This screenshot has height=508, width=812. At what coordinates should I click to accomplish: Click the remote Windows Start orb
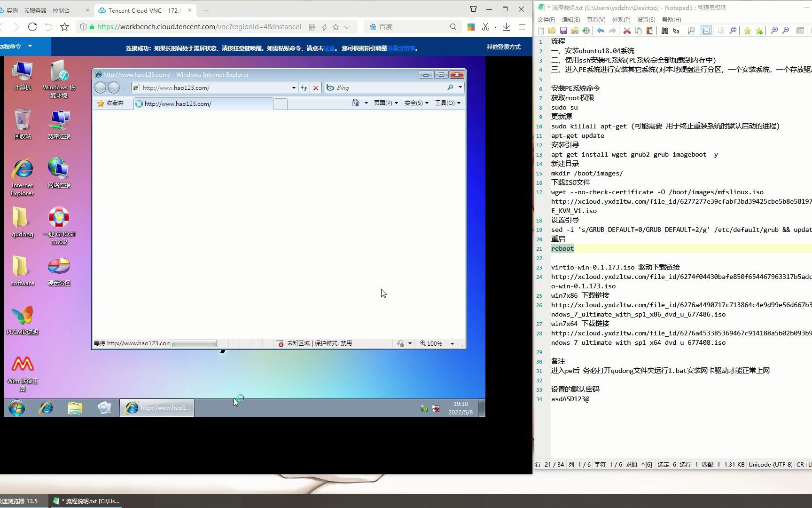[17, 408]
